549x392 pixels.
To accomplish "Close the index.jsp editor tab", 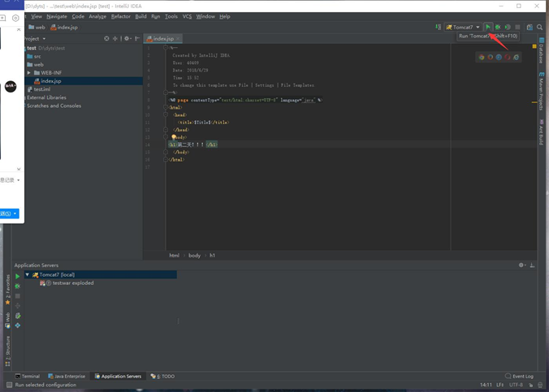I will (x=178, y=38).
